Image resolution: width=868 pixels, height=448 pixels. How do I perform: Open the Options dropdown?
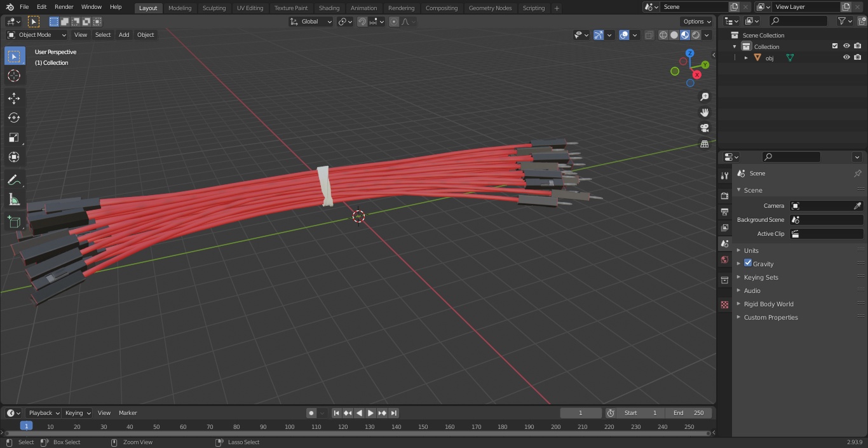[697, 22]
